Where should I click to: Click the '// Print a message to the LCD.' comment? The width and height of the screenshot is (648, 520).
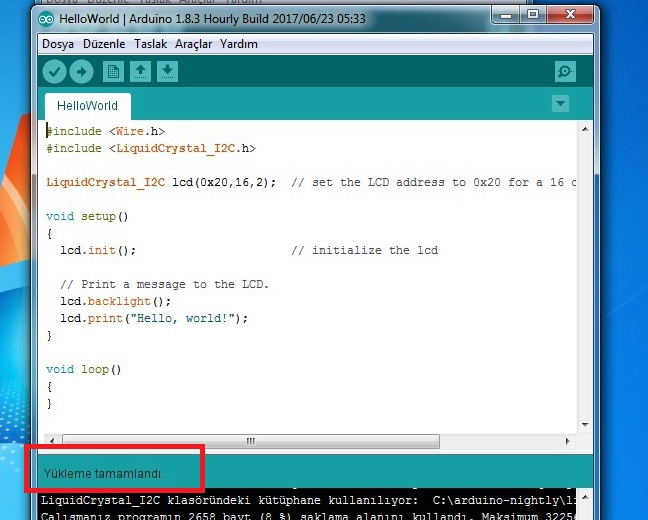(x=164, y=284)
